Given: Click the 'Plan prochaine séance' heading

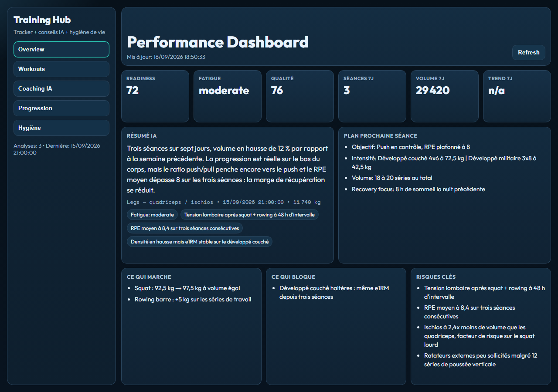Looking at the screenshot, I should point(381,136).
